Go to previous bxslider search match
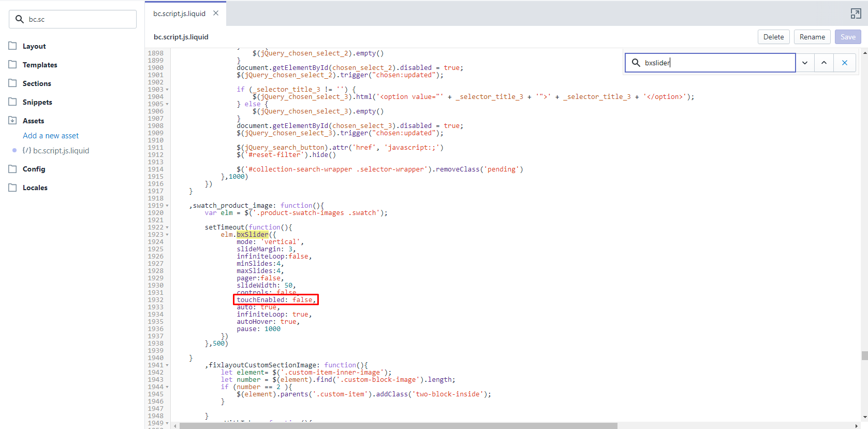 [x=824, y=63]
